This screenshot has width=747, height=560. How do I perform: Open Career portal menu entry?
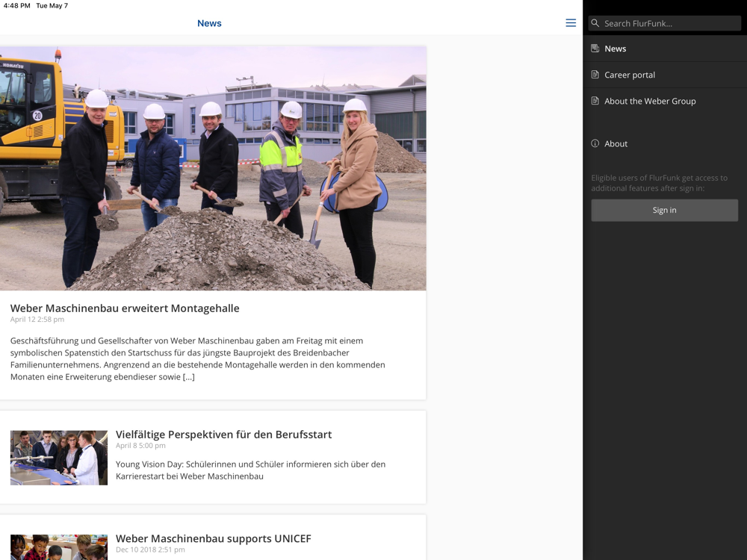coord(630,75)
